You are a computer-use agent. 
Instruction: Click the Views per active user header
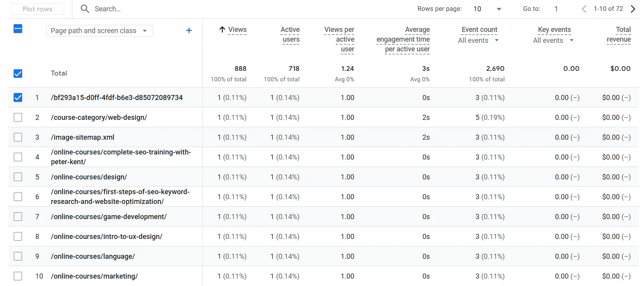pos(339,39)
